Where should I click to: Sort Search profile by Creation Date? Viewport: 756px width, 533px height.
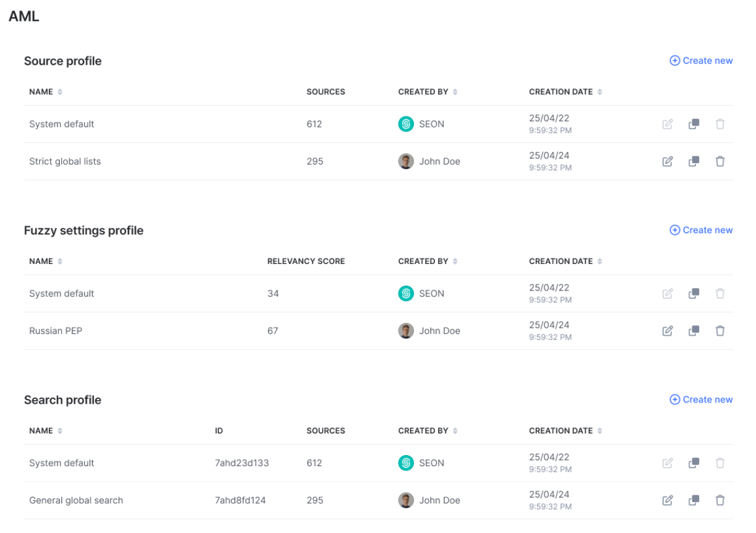[599, 431]
